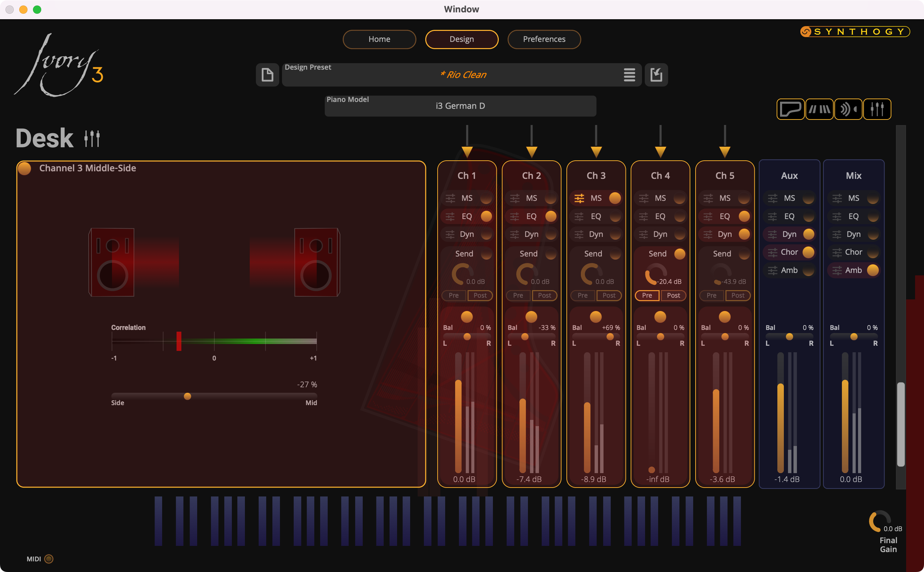Open Mix EQ settings sliders icon
Screen dimensions: 924x572
pos(837,216)
